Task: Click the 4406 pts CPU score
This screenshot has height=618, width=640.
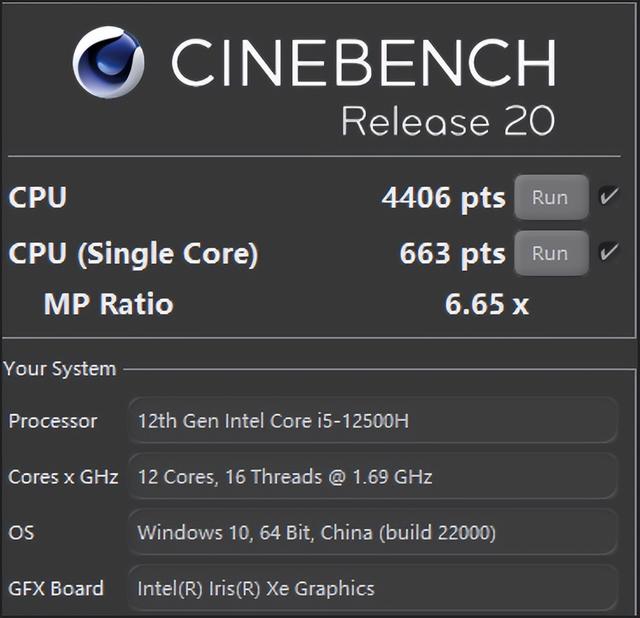Action: click(x=444, y=199)
